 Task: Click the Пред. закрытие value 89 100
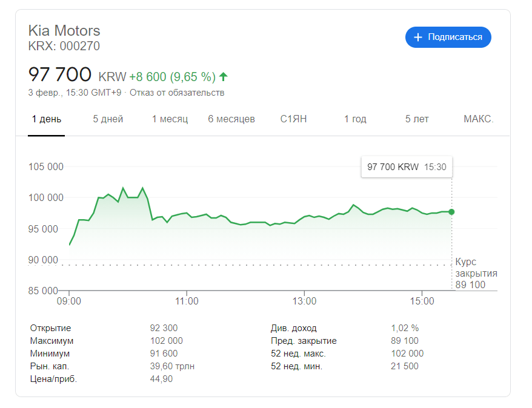[x=405, y=341]
